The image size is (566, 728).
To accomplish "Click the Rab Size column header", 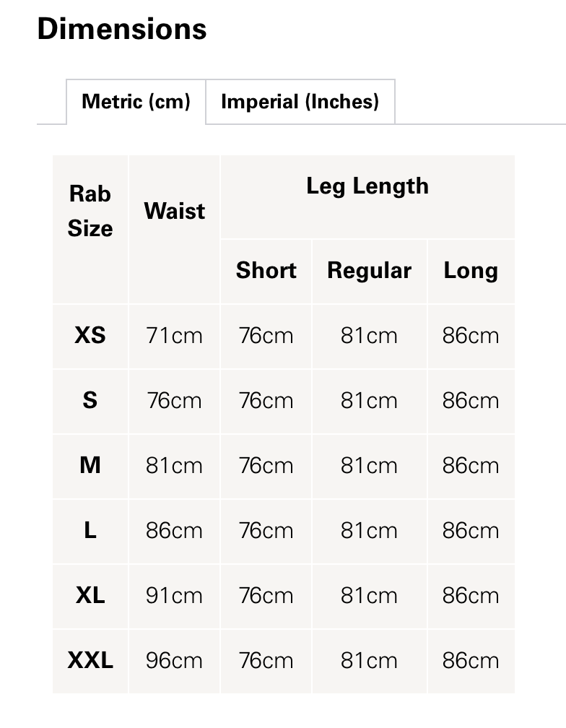I will coord(90,211).
